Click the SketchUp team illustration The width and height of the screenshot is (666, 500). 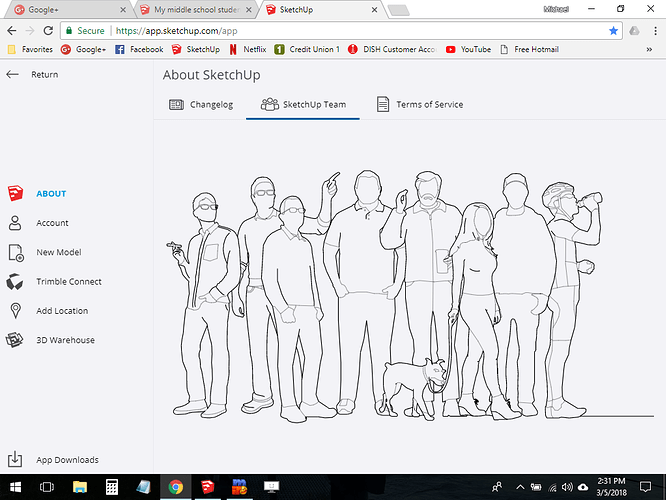tap(409, 296)
